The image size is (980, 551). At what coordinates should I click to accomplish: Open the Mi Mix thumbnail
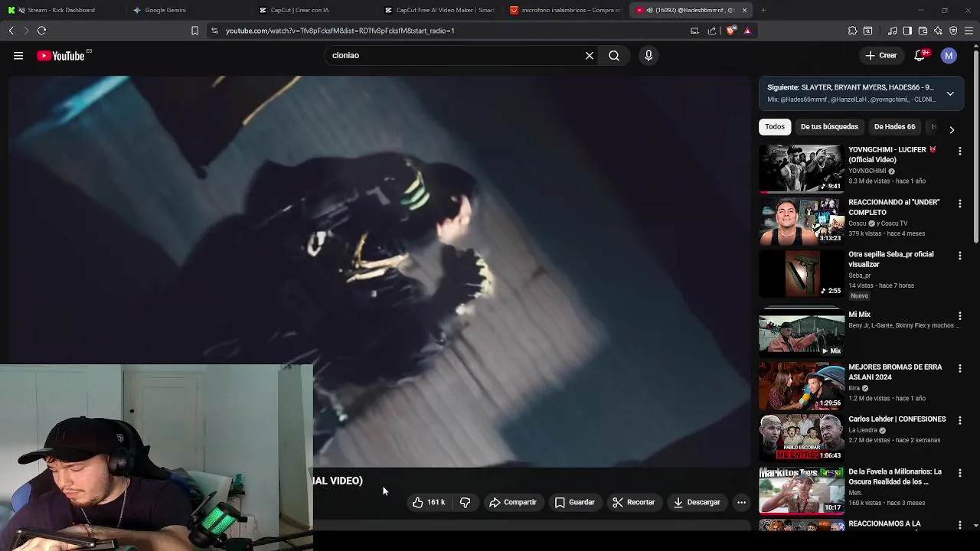801,332
